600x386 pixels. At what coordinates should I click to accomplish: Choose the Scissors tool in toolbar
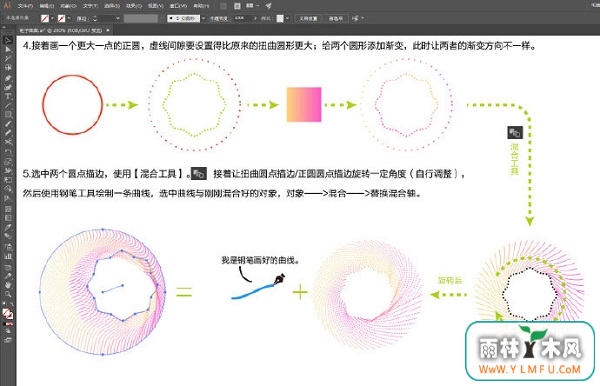[8, 142]
